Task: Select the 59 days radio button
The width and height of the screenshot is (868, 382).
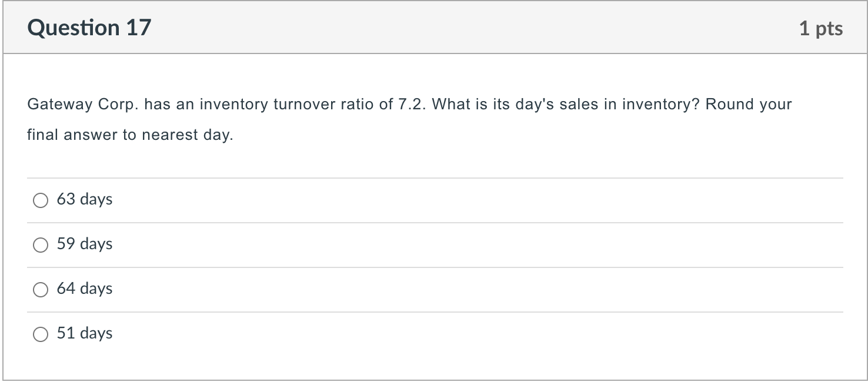Action: click(x=41, y=245)
